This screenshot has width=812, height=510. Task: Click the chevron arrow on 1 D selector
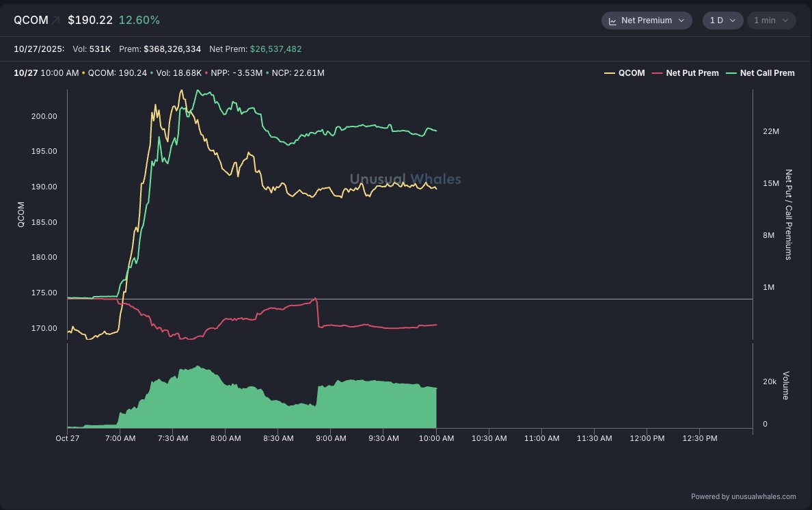(x=733, y=21)
